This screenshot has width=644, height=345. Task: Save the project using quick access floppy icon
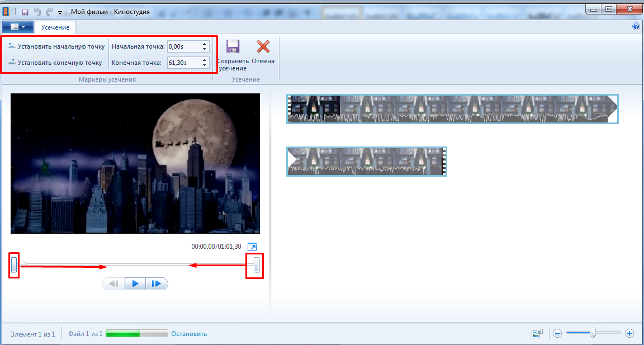tap(25, 12)
